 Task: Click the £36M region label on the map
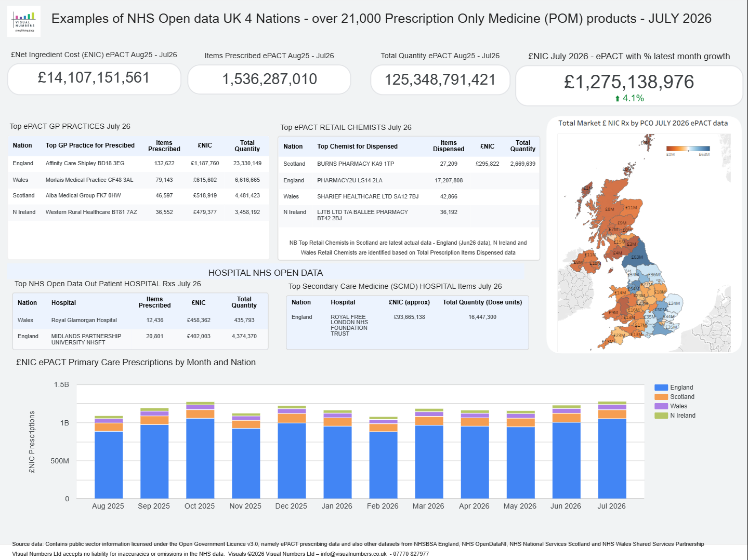pyautogui.click(x=653, y=274)
